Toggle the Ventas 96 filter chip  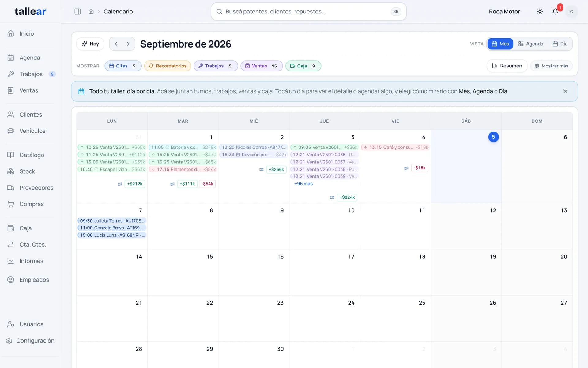click(262, 66)
